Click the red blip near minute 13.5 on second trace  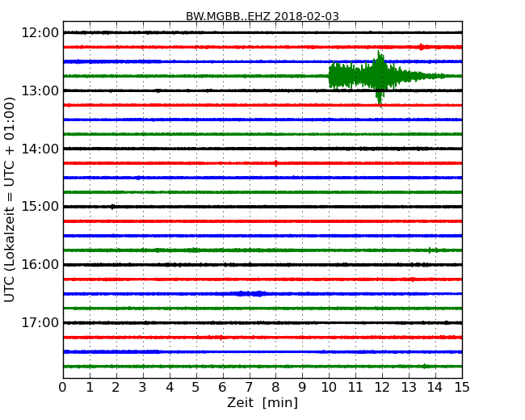tap(421, 47)
